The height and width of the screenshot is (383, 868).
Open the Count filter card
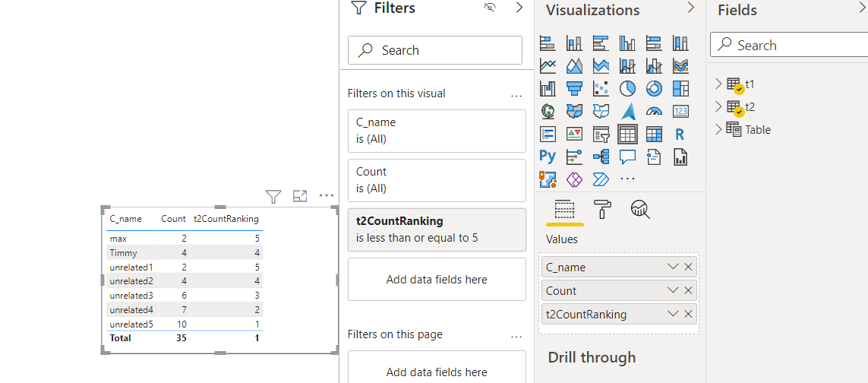437,180
